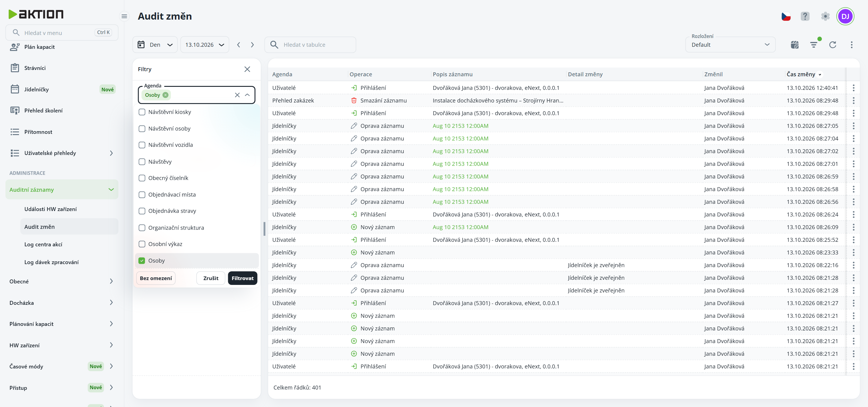Click the layout save icon beside Rozložení
Image resolution: width=868 pixels, height=407 pixels.
point(794,45)
